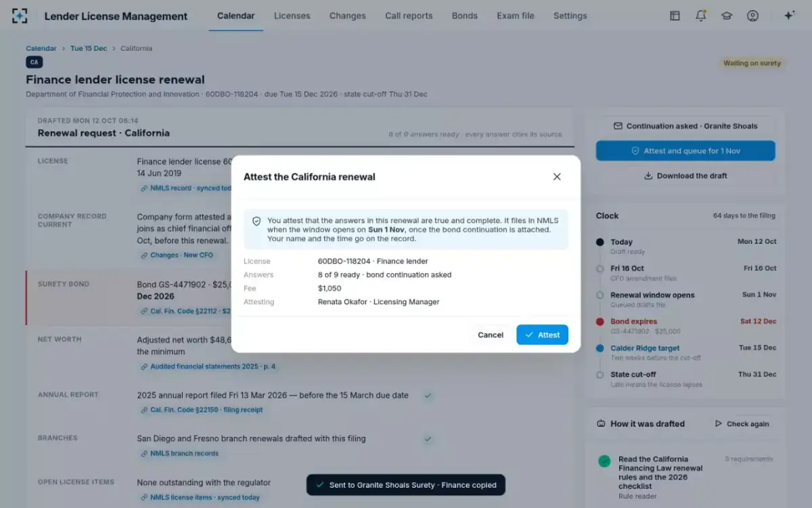Click the Surety Bond row label
The width and height of the screenshot is (812, 508).
pyautogui.click(x=64, y=284)
